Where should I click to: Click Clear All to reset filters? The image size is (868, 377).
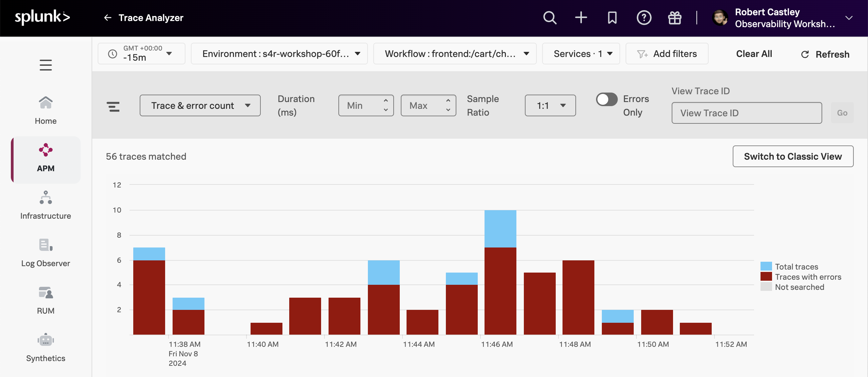tap(753, 54)
